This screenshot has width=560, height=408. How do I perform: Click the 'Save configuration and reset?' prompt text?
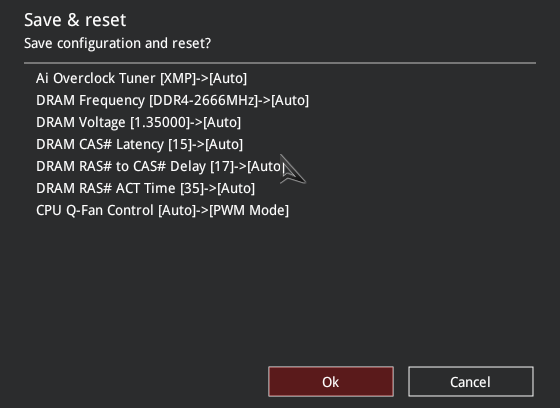pyautogui.click(x=118, y=43)
